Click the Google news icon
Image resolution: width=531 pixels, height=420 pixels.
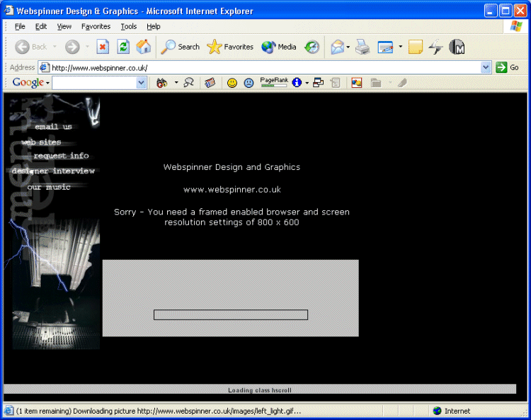(210, 82)
